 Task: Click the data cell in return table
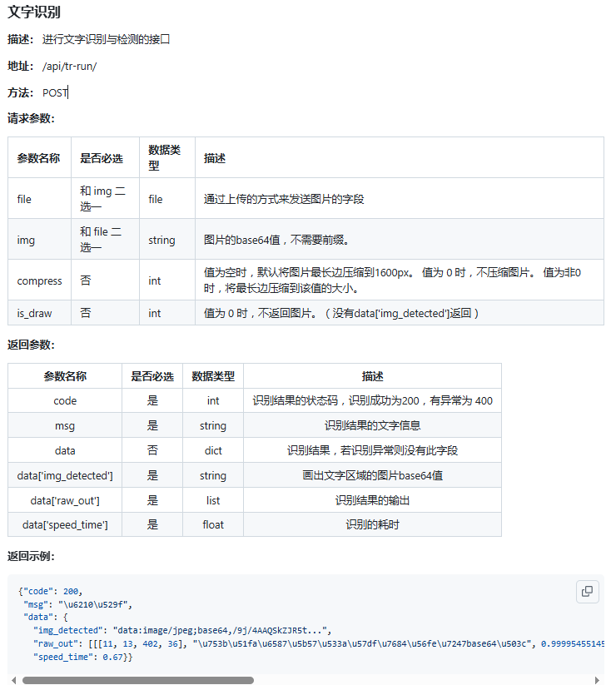[65, 450]
